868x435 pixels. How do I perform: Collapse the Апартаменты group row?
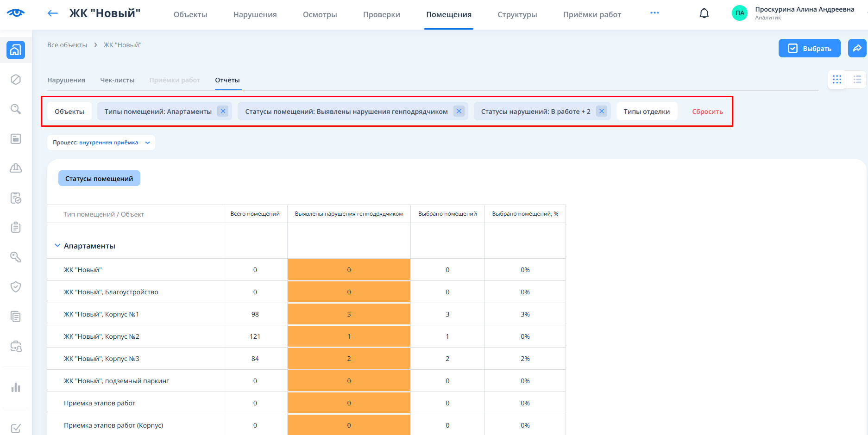pos(57,246)
